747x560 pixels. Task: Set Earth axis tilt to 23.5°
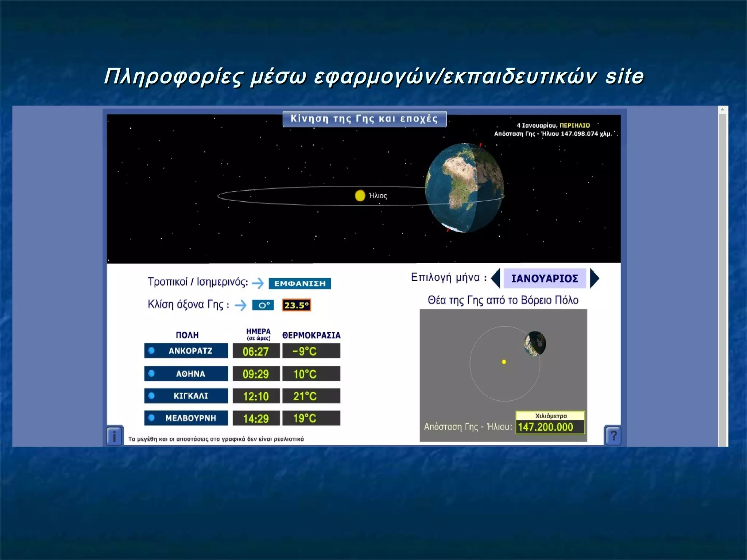(x=296, y=305)
